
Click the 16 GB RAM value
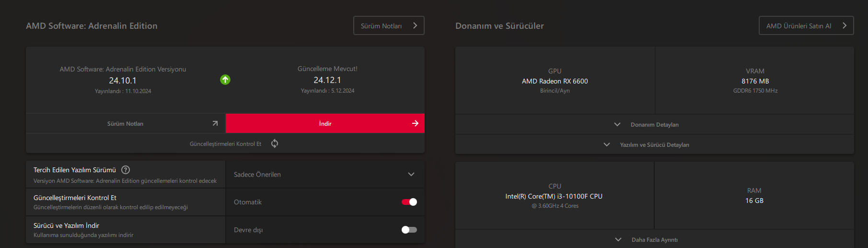click(x=754, y=201)
